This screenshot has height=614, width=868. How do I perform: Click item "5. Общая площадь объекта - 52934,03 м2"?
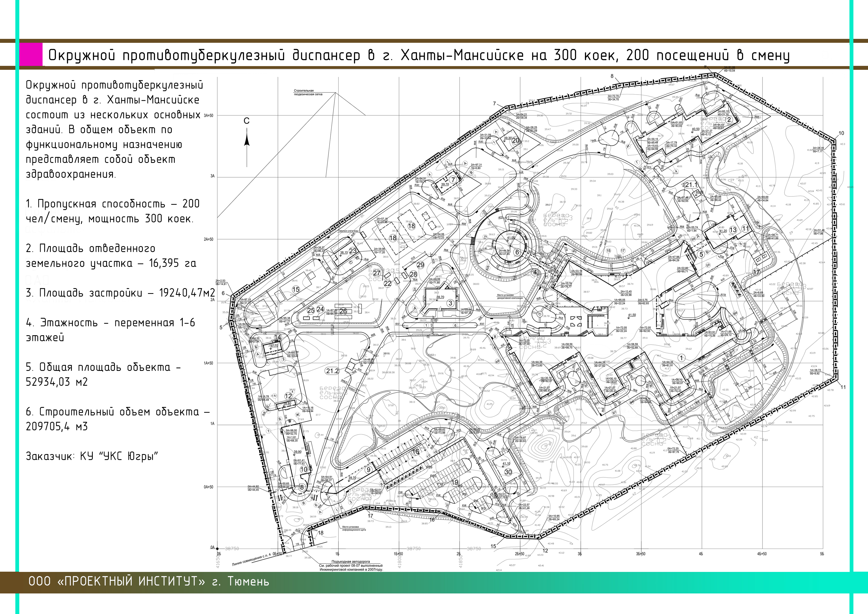point(103,375)
